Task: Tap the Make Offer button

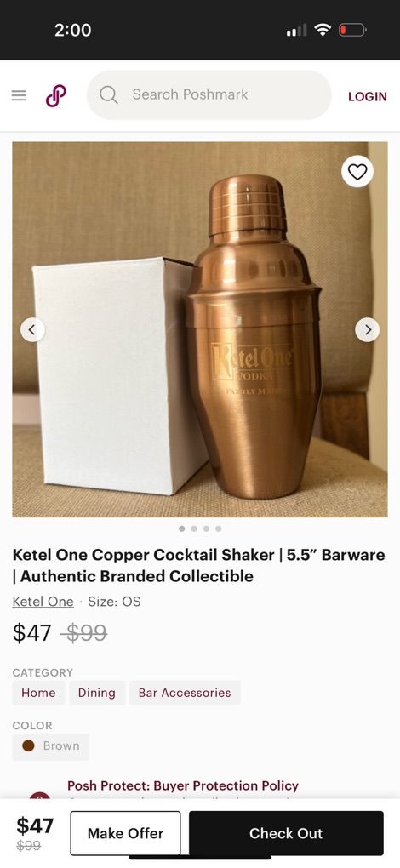Action: 126,833
